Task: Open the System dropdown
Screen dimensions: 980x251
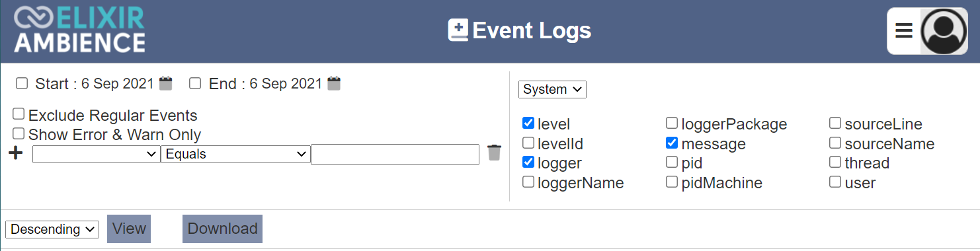Action: coord(552,89)
